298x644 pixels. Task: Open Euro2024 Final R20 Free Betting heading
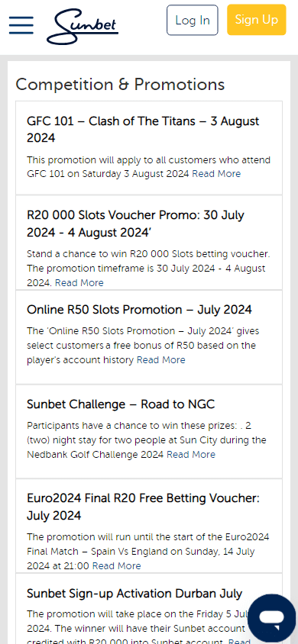(144, 507)
